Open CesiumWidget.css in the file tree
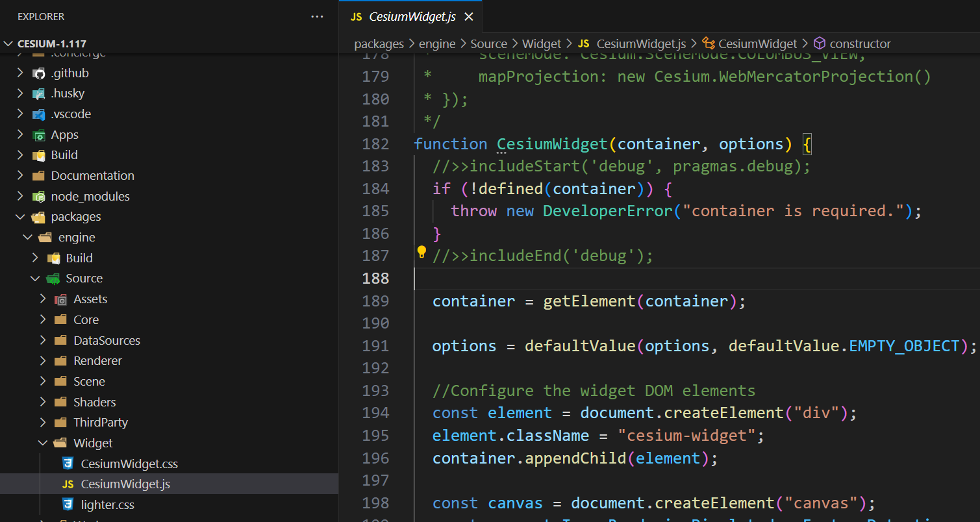Viewport: 980px width, 522px height. click(129, 464)
